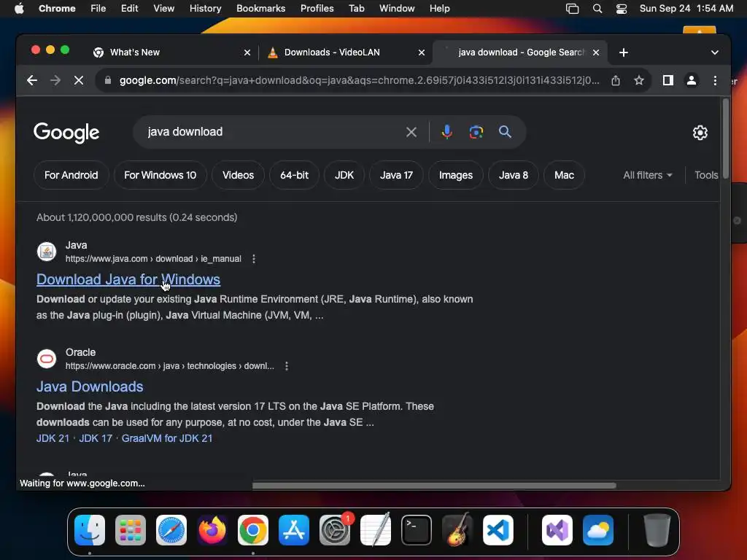
Task: Filter results by For Windows 10
Action: click(x=160, y=175)
